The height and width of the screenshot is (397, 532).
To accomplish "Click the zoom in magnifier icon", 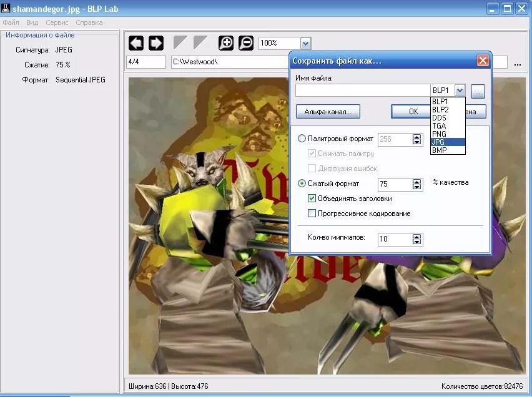I will pos(226,43).
